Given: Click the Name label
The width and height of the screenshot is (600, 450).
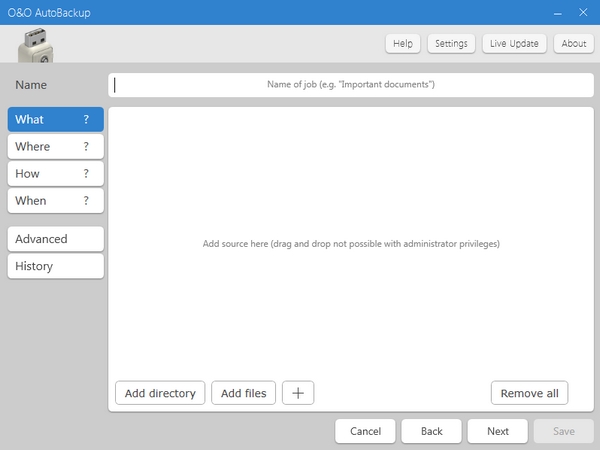Looking at the screenshot, I should 31,85.
